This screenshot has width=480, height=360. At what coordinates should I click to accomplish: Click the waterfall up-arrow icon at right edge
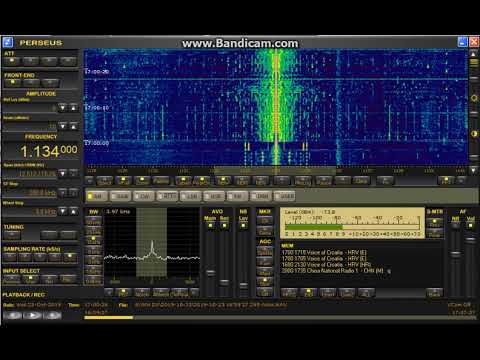pyautogui.click(x=473, y=54)
